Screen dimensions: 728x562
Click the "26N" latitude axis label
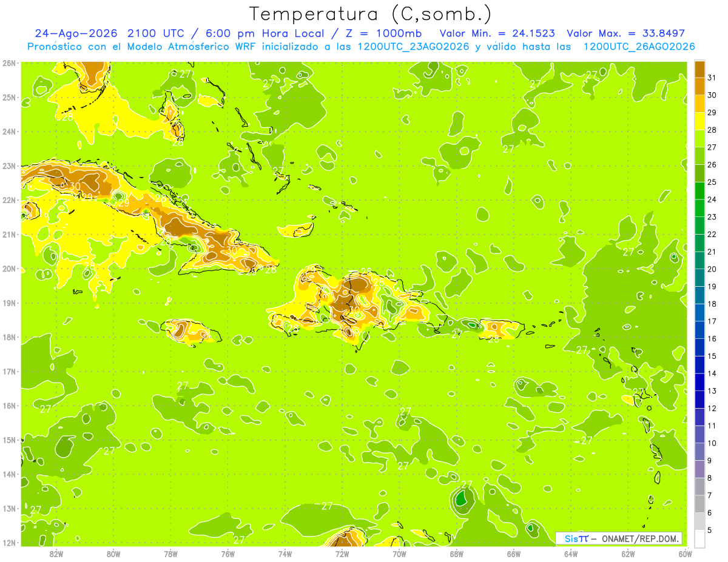coord(9,63)
